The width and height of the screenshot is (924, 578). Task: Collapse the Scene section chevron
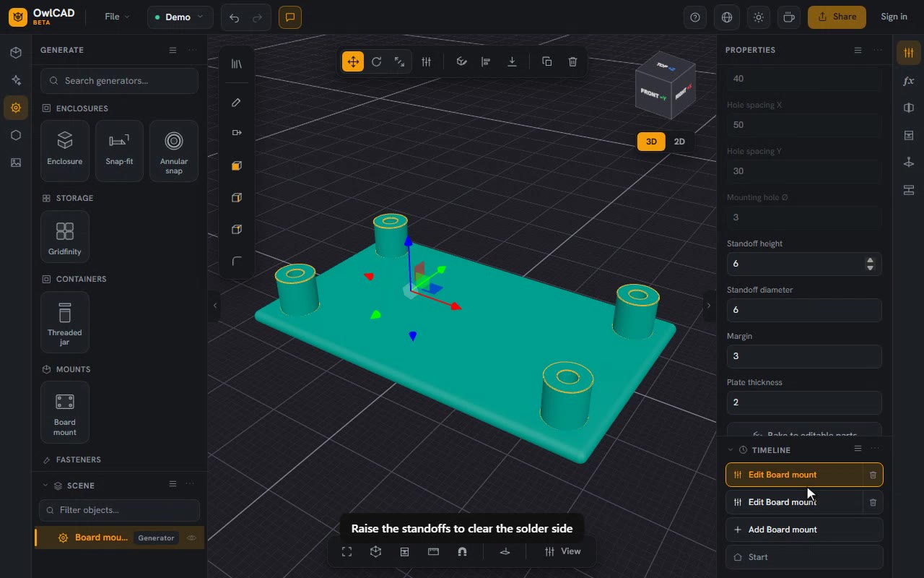coord(45,486)
